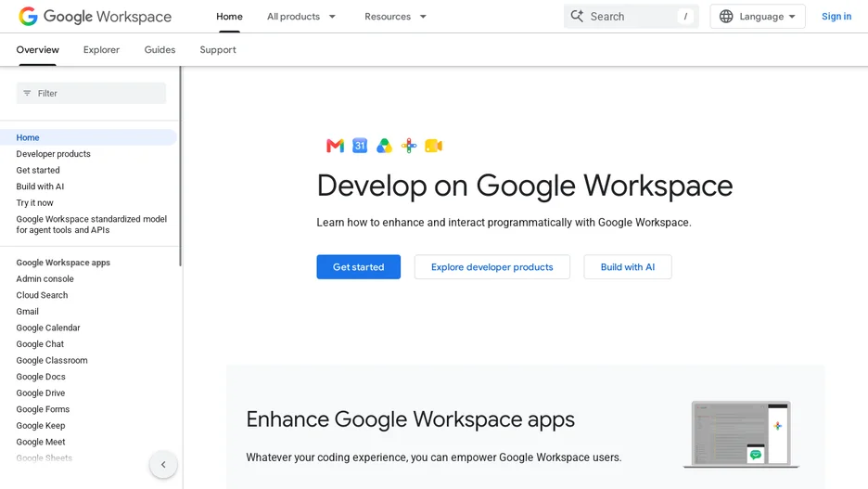
Task: Open Google Chat in sidebar
Action: click(40, 344)
